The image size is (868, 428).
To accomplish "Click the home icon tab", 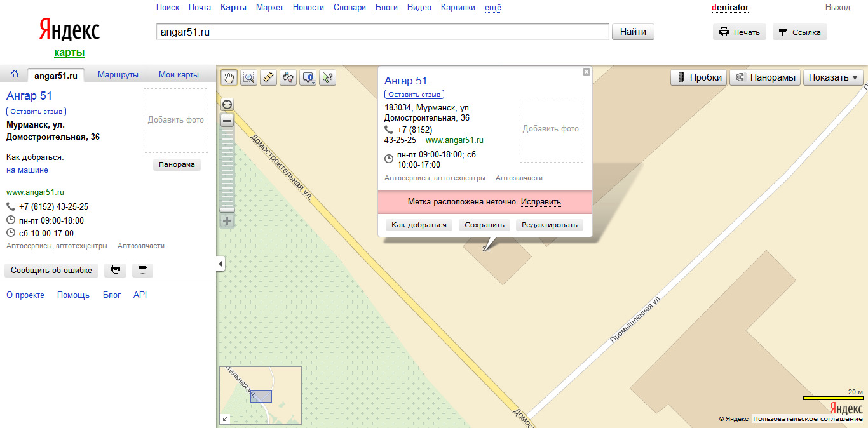I will click(14, 74).
